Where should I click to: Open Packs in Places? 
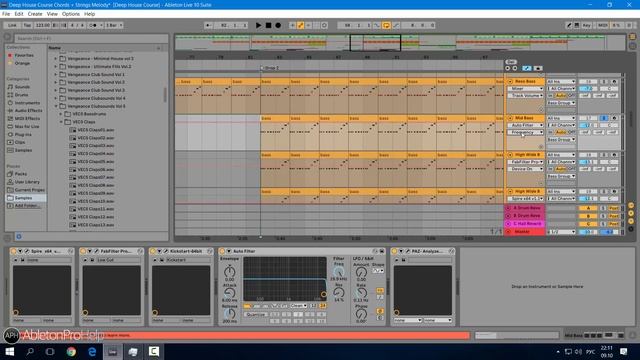[x=21, y=174]
